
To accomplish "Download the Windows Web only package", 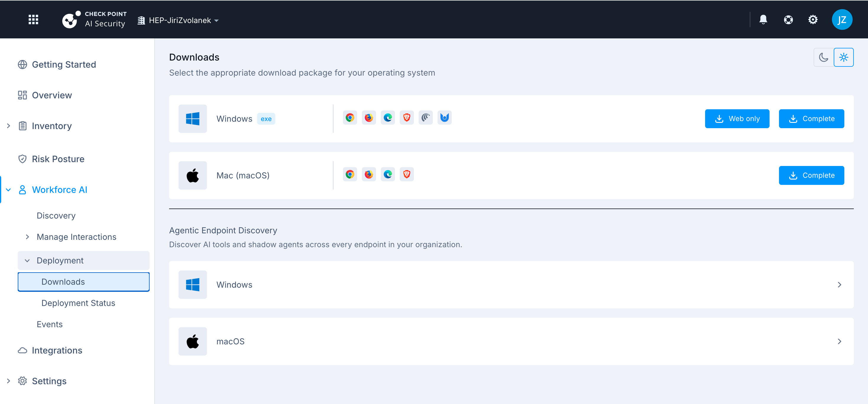I will point(737,119).
